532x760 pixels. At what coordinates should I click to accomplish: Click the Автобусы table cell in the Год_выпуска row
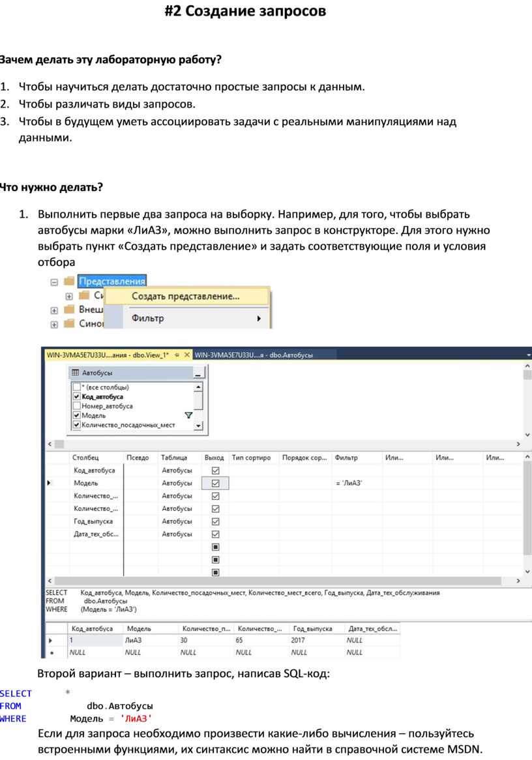click(x=180, y=521)
